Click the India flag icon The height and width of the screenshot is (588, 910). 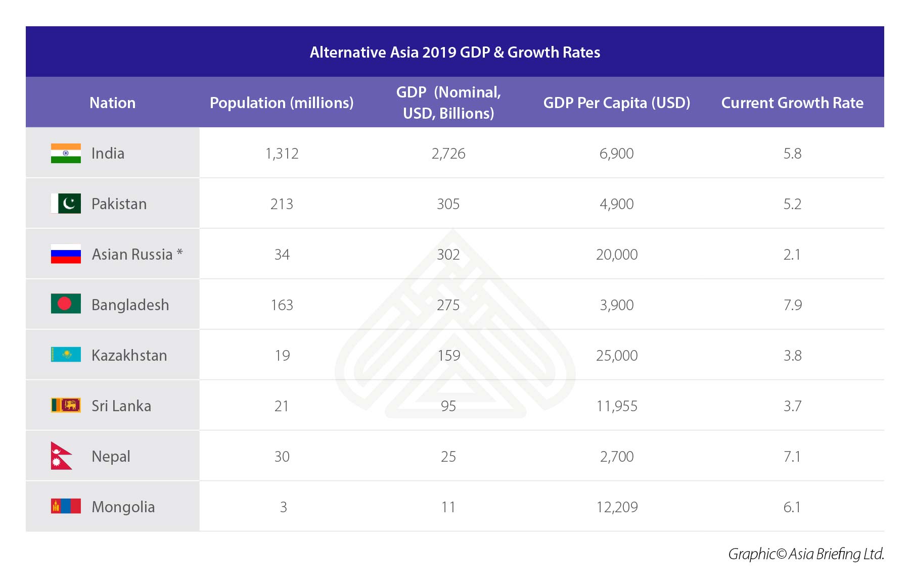[x=66, y=153]
